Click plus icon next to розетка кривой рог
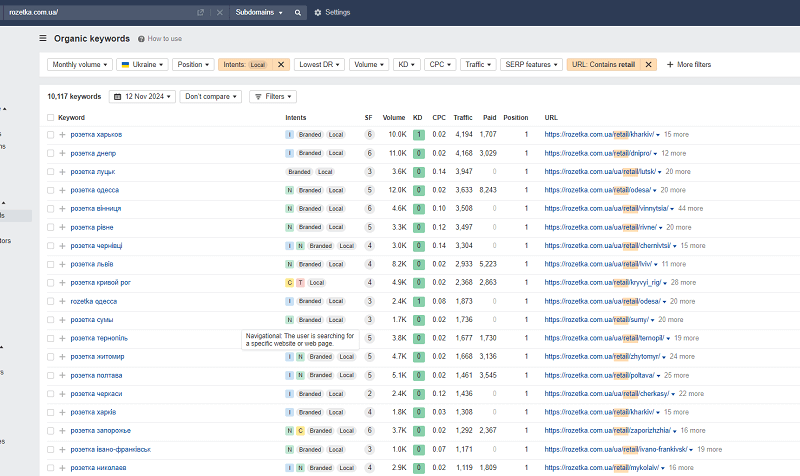800x476 pixels. click(62, 283)
